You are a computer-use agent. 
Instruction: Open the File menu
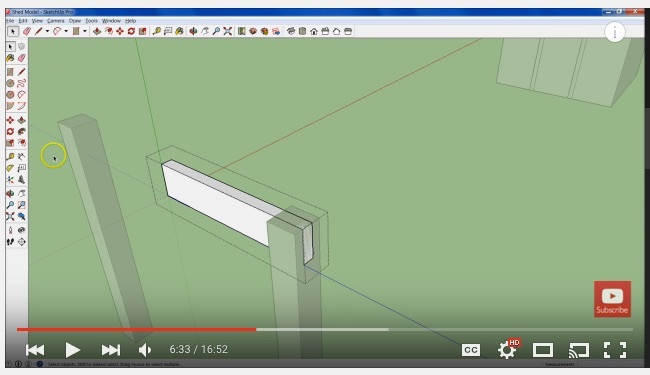pyautogui.click(x=10, y=21)
